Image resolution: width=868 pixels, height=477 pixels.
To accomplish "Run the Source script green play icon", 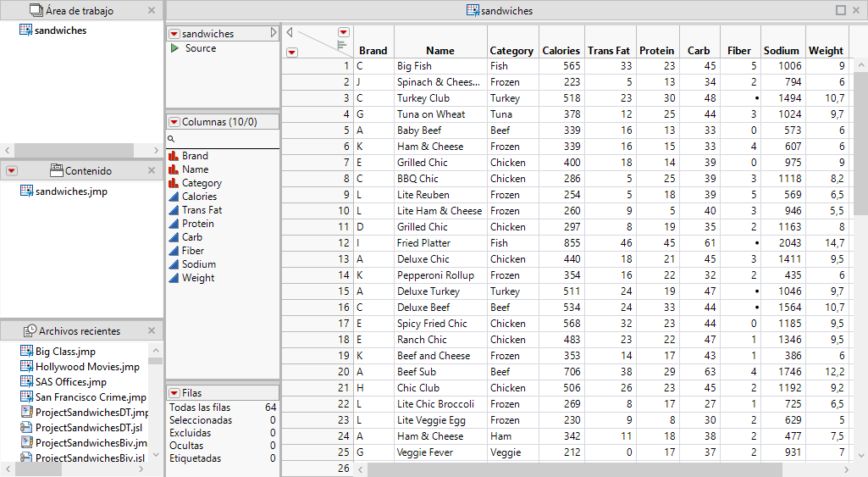I will pos(175,48).
